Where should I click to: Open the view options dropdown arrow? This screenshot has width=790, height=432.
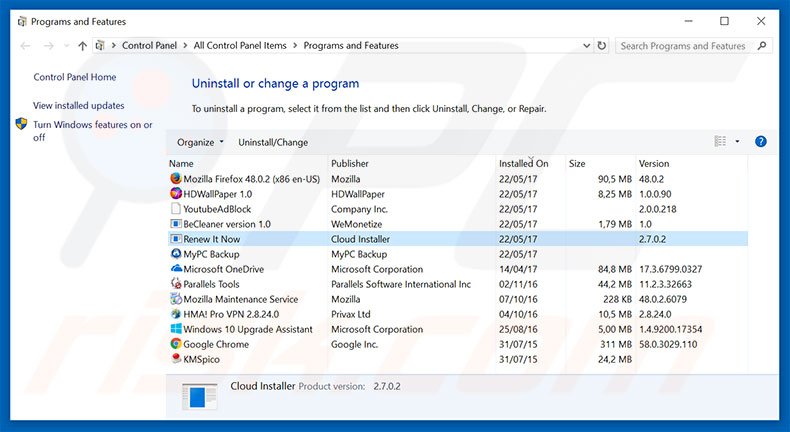click(737, 142)
